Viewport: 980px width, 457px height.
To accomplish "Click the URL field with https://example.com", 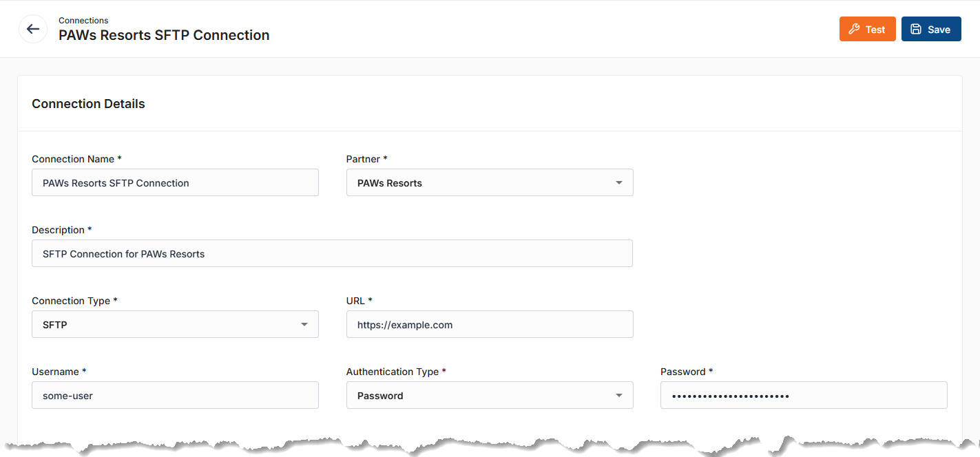I will tap(489, 325).
